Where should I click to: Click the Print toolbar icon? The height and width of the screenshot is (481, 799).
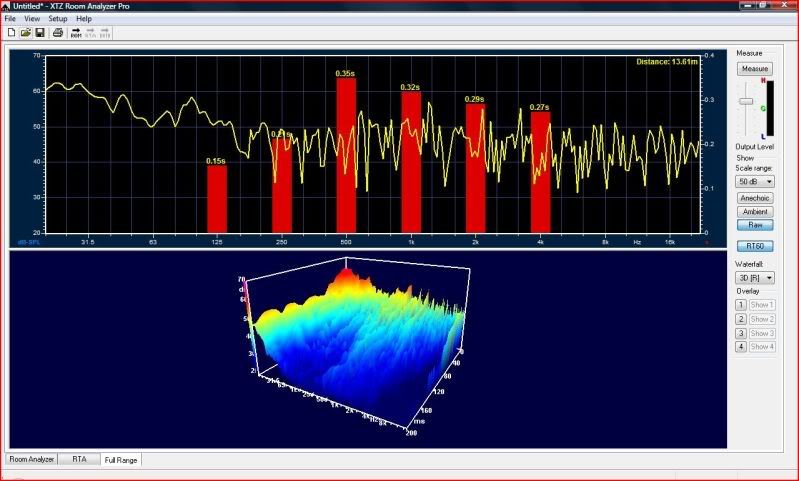[x=58, y=32]
